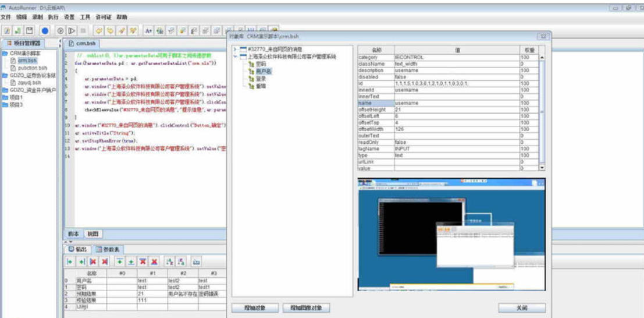
Task: Click the save icon in main toolbar
Action: point(29,30)
